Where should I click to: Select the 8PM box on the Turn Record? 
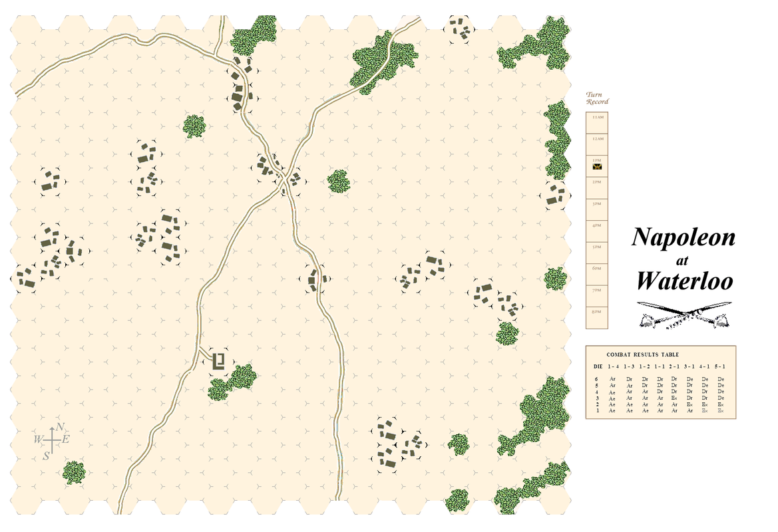pyautogui.click(x=597, y=318)
